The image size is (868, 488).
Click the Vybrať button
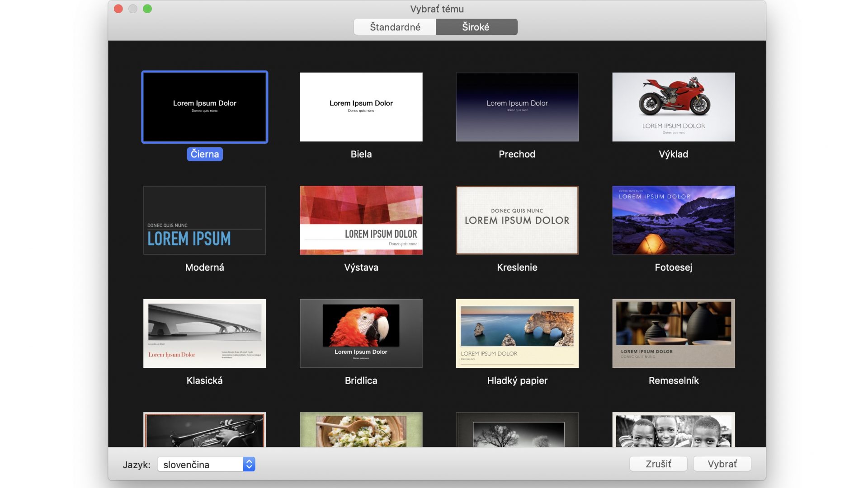[x=722, y=464]
